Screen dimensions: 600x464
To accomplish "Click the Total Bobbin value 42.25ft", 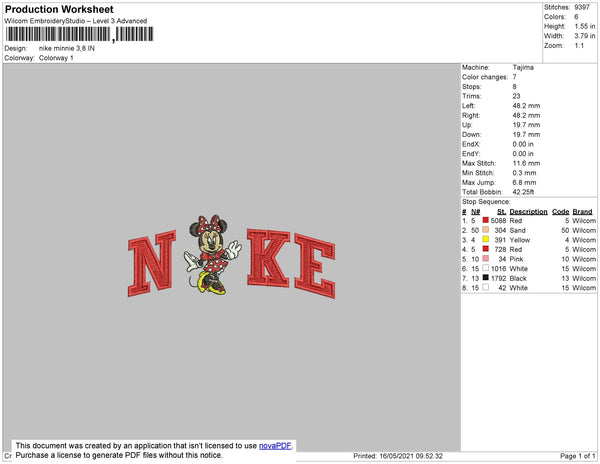I will [523, 192].
